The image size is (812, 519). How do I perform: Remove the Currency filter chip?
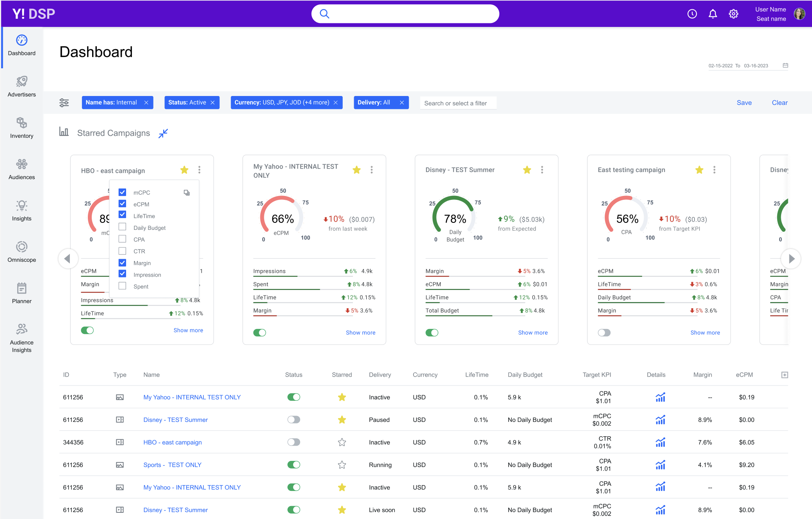point(335,103)
